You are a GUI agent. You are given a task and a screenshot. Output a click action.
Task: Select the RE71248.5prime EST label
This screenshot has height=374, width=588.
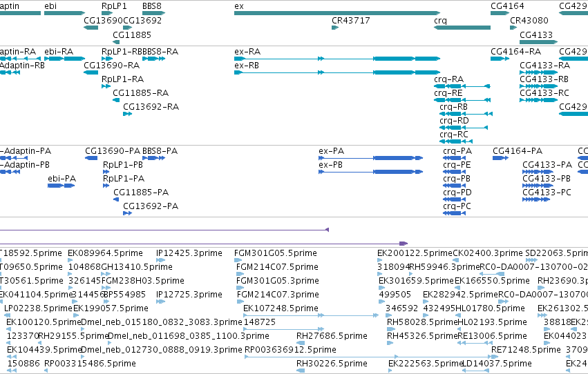(526, 350)
